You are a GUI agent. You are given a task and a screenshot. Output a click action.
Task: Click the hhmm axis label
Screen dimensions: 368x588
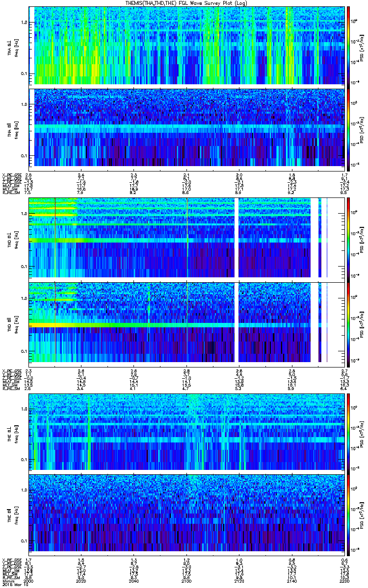coord(7,581)
